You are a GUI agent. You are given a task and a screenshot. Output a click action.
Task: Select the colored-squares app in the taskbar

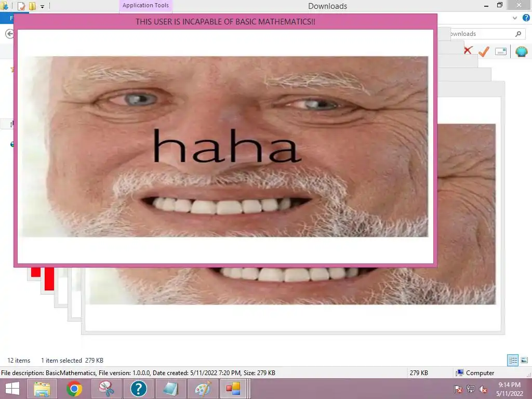point(233,389)
